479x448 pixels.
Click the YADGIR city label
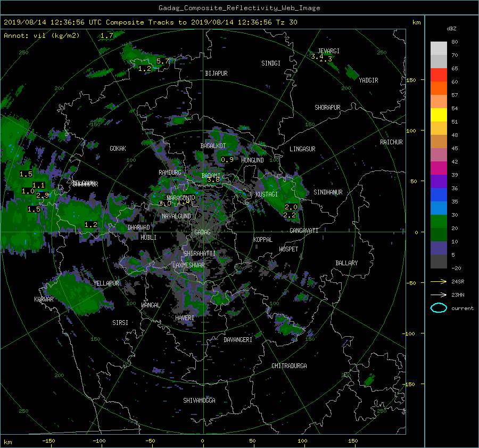[368, 80]
